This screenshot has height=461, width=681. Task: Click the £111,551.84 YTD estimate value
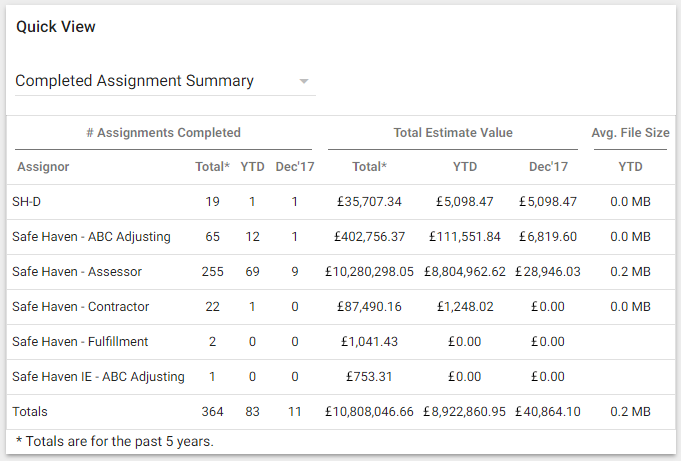click(x=465, y=237)
